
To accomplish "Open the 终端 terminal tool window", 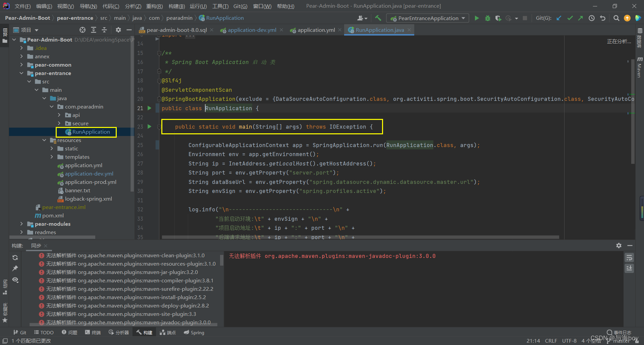I will tap(93, 332).
